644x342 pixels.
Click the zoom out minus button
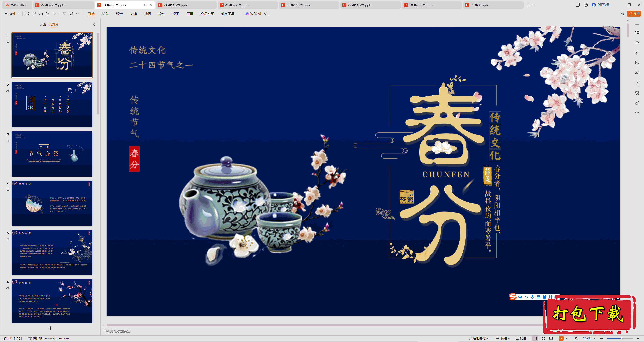tap(601, 338)
